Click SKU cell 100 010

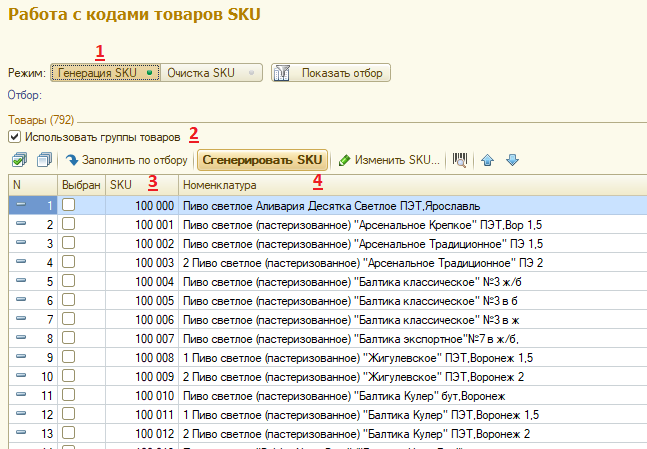[x=142, y=395]
